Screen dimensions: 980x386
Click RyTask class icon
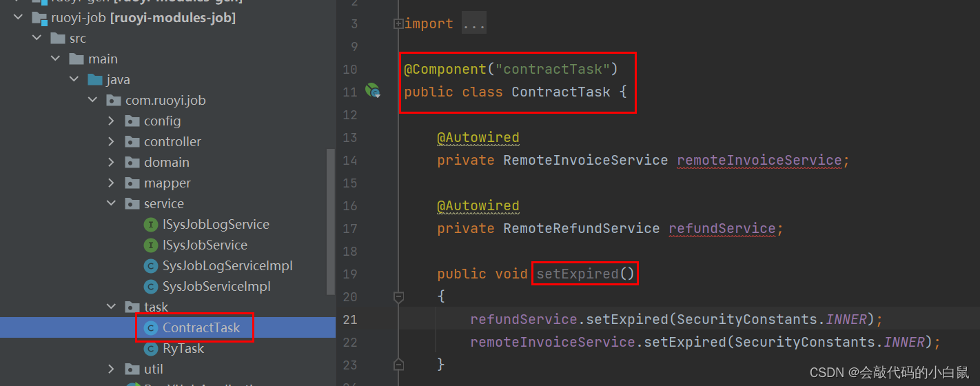[x=150, y=349]
